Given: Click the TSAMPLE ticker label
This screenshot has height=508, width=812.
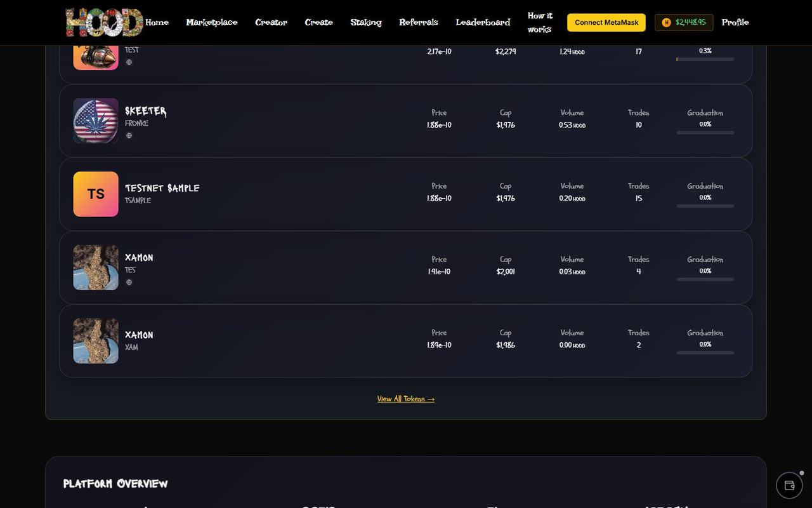Looking at the screenshot, I should coord(138,201).
